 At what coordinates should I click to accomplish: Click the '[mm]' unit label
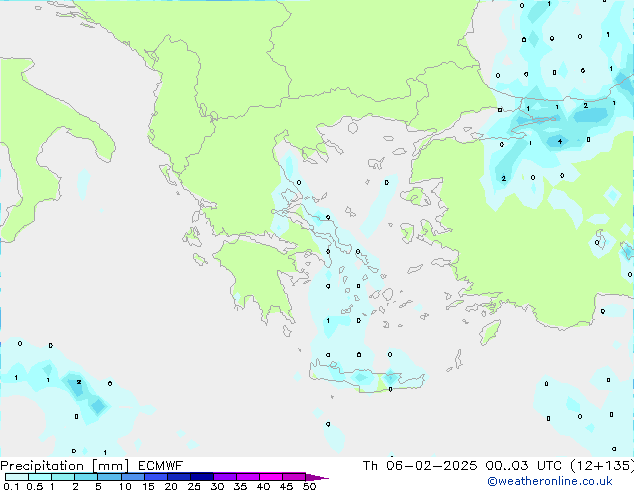pos(110,466)
